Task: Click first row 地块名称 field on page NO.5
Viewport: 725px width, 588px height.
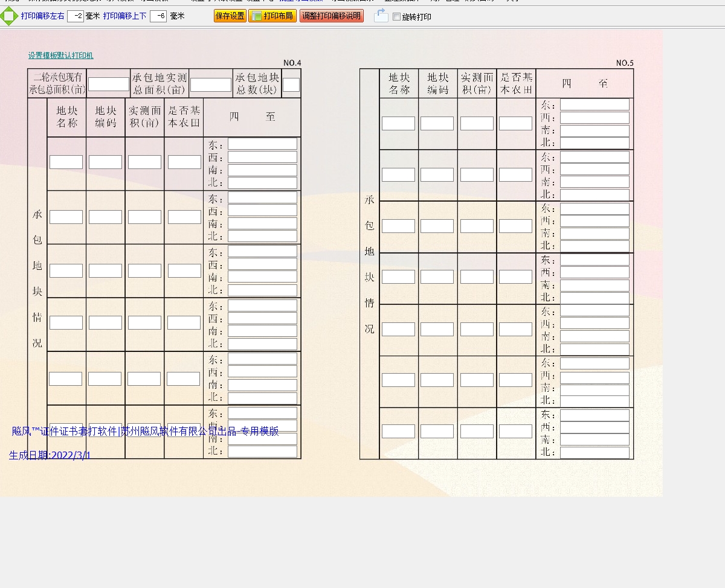Action: click(398, 123)
